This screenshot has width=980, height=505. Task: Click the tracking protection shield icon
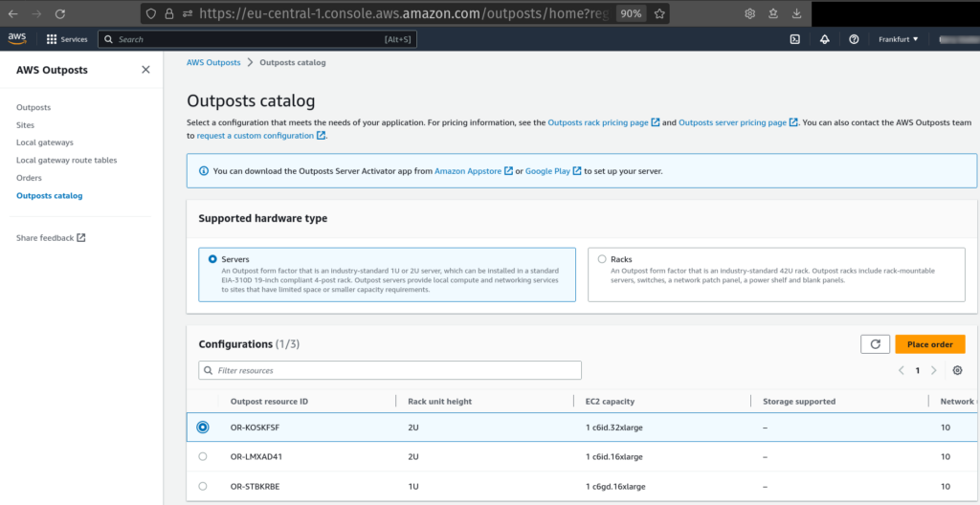coord(150,13)
